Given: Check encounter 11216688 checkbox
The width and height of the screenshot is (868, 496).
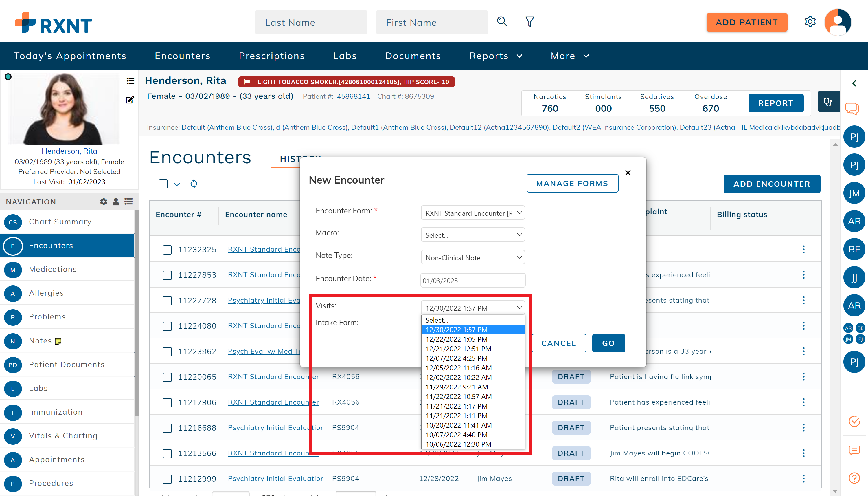Looking at the screenshot, I should pyautogui.click(x=167, y=428).
